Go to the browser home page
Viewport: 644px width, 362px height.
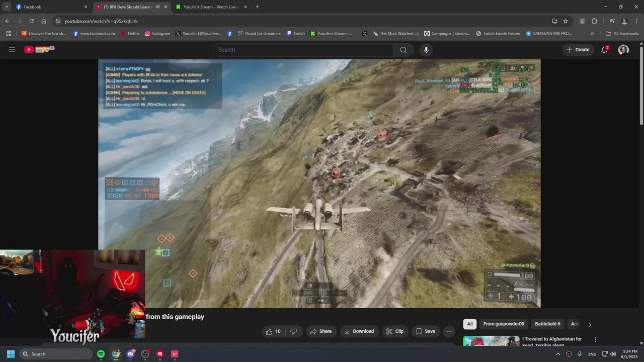tap(43, 21)
